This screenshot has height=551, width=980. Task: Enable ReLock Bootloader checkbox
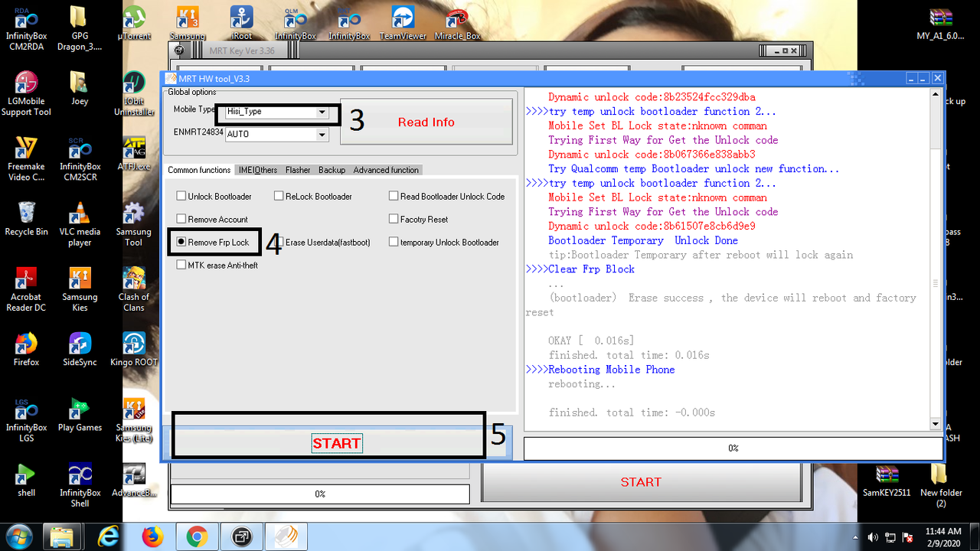click(279, 197)
